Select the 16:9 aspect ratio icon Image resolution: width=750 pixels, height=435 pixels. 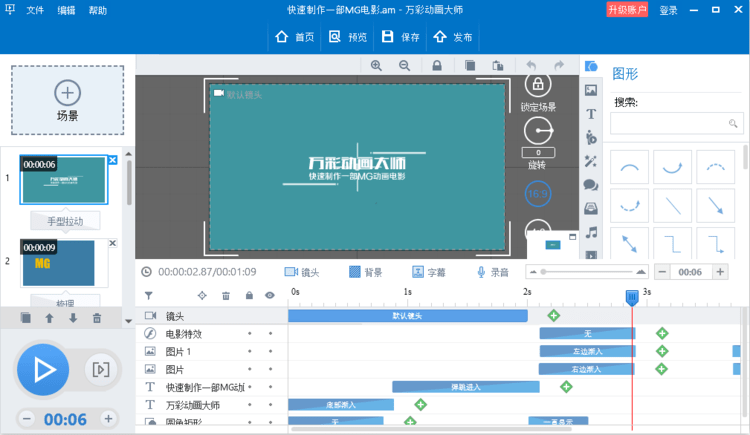click(539, 192)
